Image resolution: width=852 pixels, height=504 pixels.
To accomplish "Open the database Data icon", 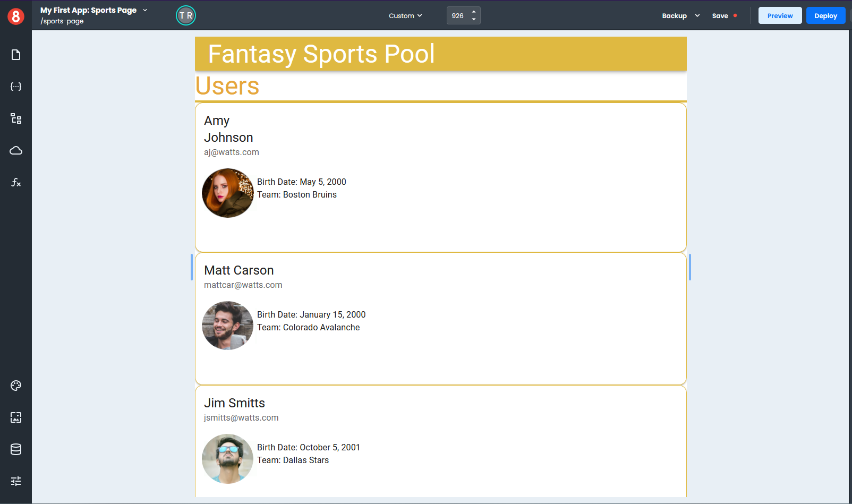I will click(x=16, y=449).
